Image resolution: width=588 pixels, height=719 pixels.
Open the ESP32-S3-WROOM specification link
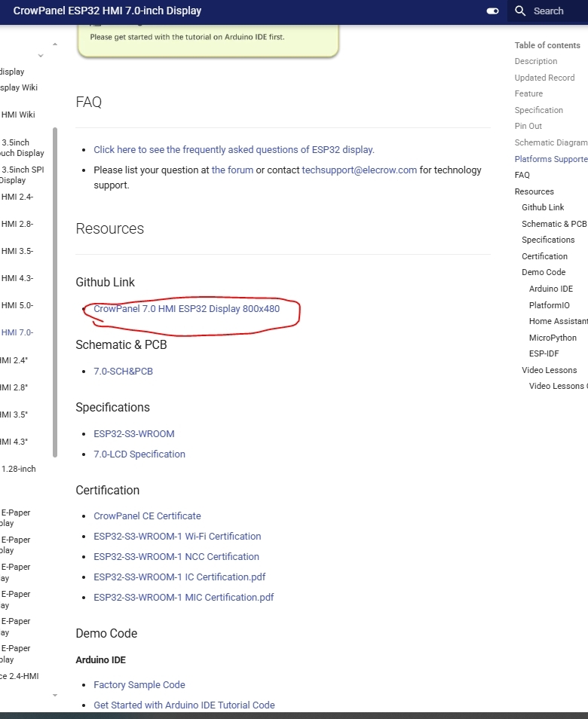tap(134, 434)
